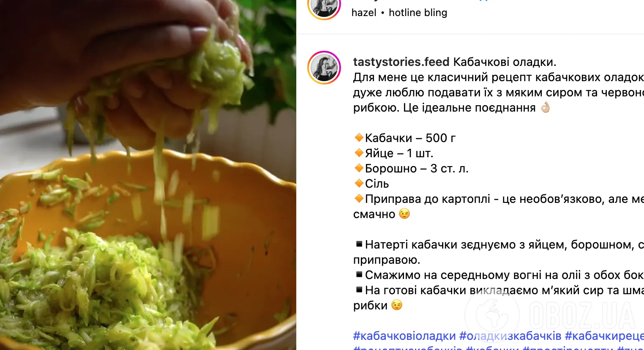The height and width of the screenshot is (350, 644).
Task: Click the orange diamond beside 'Борошно – 3 ст. л.'
Action: (359, 168)
